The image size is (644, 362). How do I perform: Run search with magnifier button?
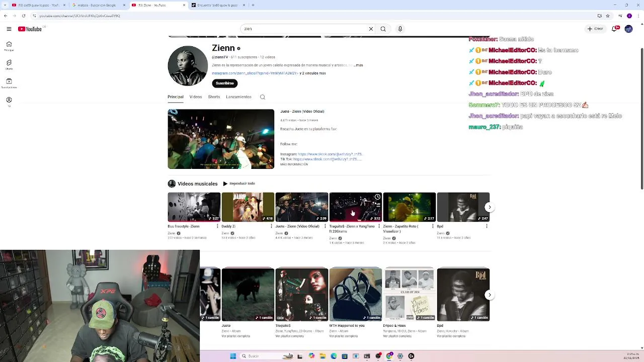click(383, 29)
